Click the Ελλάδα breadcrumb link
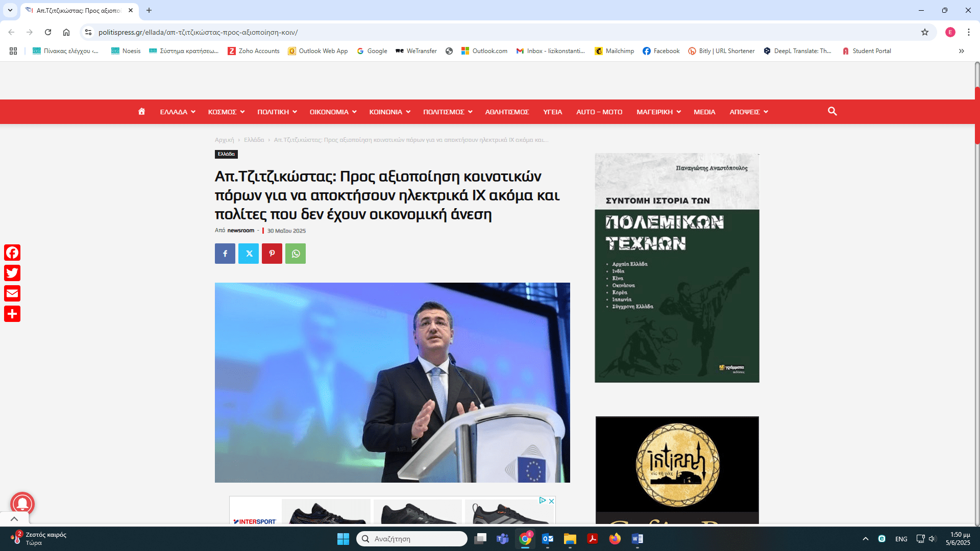 [254, 140]
